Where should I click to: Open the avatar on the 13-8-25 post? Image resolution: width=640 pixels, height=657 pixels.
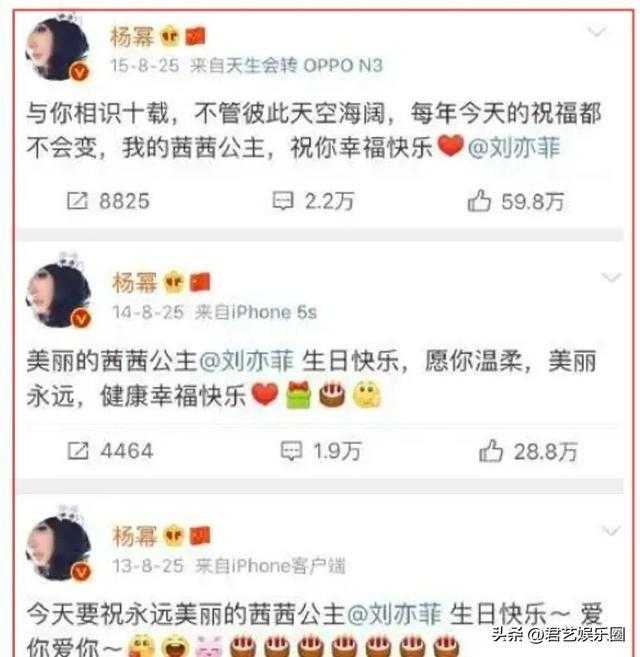tap(58, 548)
